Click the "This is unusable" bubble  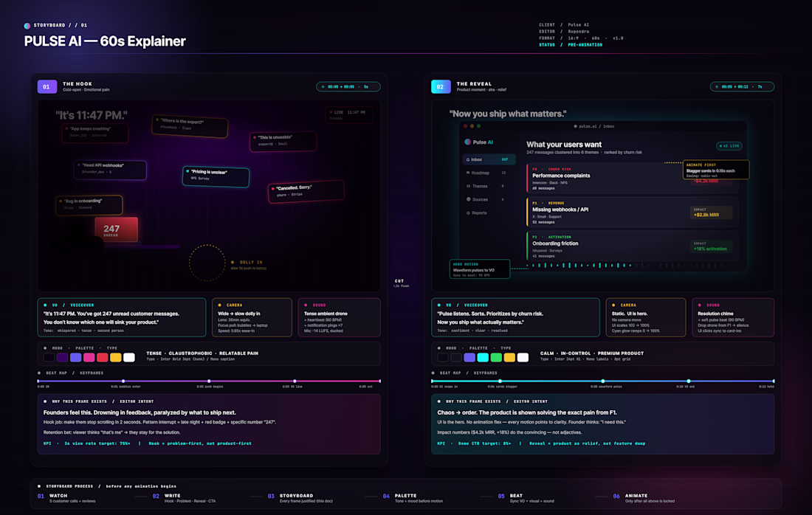[283, 142]
